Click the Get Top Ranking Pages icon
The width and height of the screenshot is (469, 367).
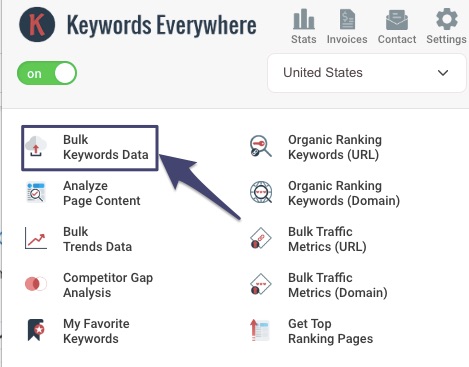(x=260, y=330)
